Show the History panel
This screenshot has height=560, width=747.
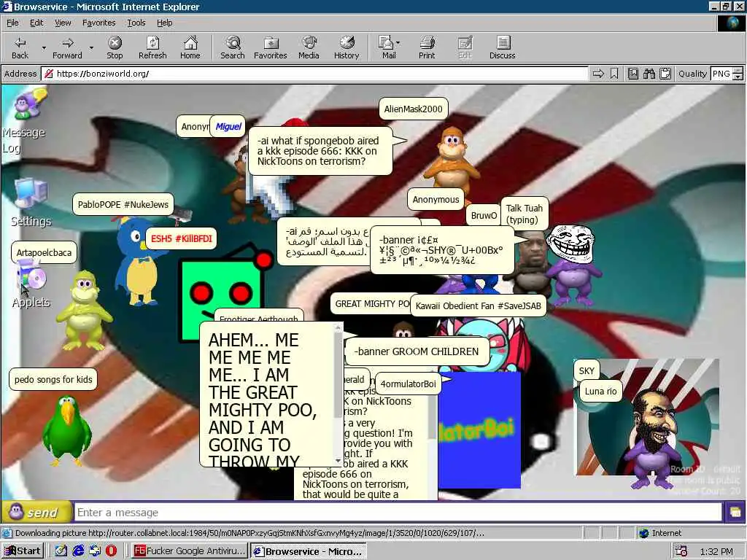tap(347, 47)
